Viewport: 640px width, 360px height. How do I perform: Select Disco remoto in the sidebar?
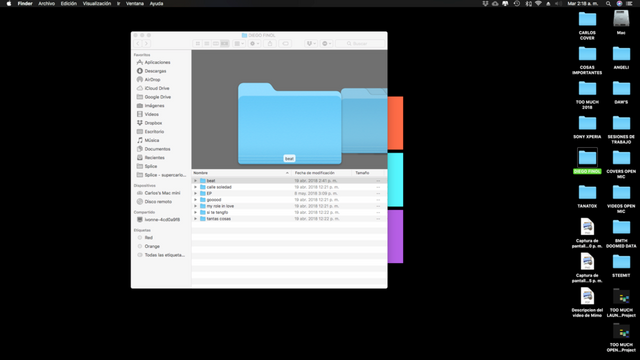[x=158, y=202]
